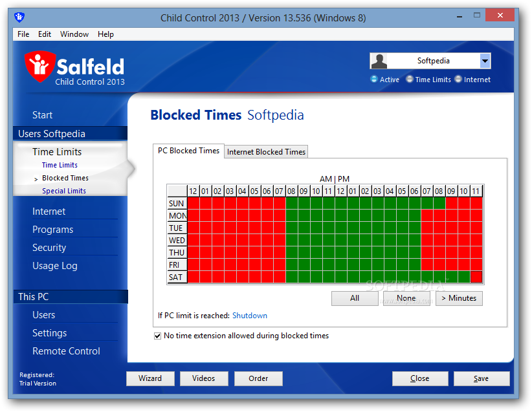This screenshot has width=532, height=412.
Task: Click the Order button
Action: 258,378
